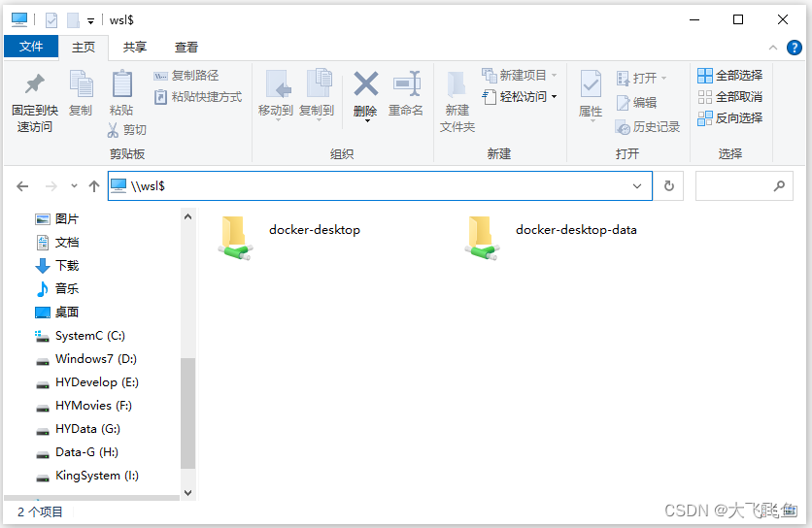Select the docker-desktop-data folder

[551, 238]
